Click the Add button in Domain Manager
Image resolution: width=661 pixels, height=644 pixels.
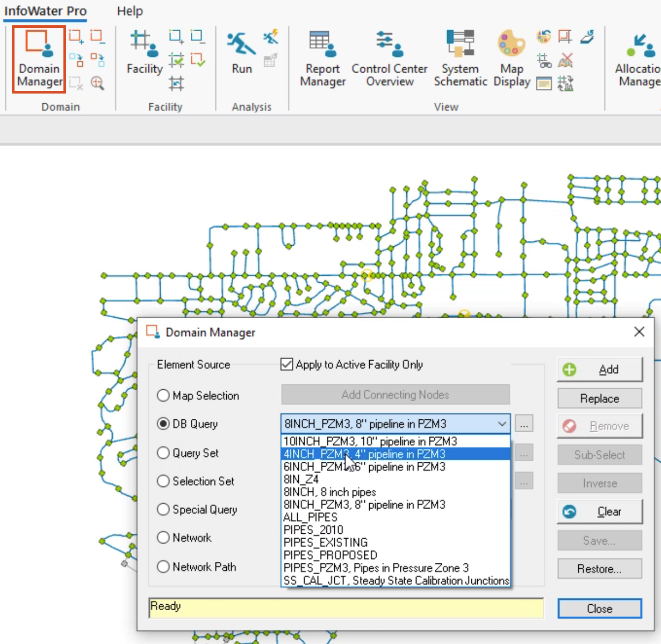pyautogui.click(x=600, y=369)
